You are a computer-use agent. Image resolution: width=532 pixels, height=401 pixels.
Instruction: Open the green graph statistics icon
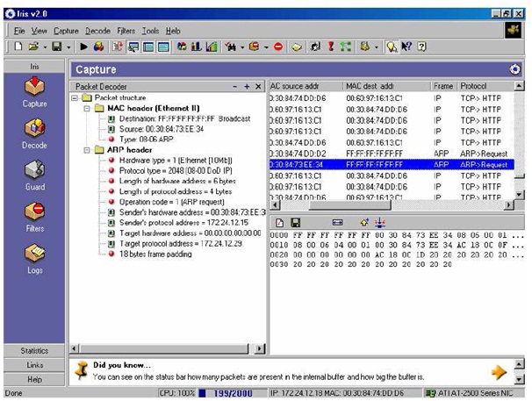(211, 47)
